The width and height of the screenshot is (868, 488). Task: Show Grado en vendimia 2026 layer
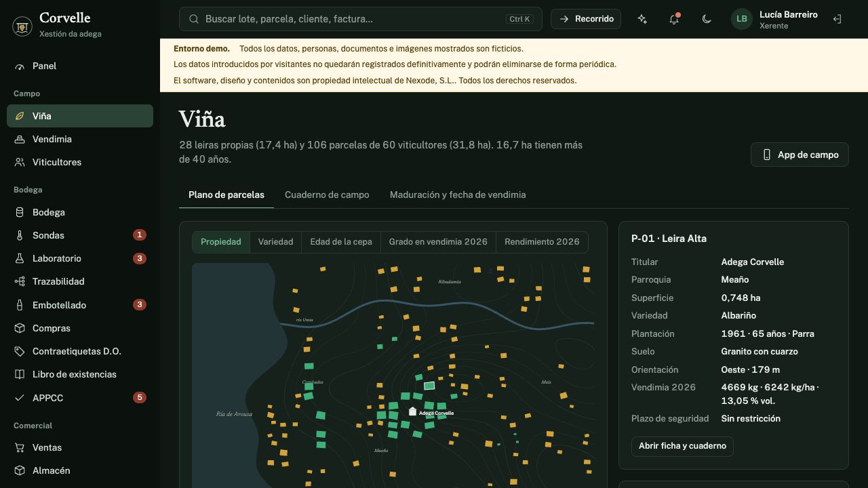[x=438, y=242]
